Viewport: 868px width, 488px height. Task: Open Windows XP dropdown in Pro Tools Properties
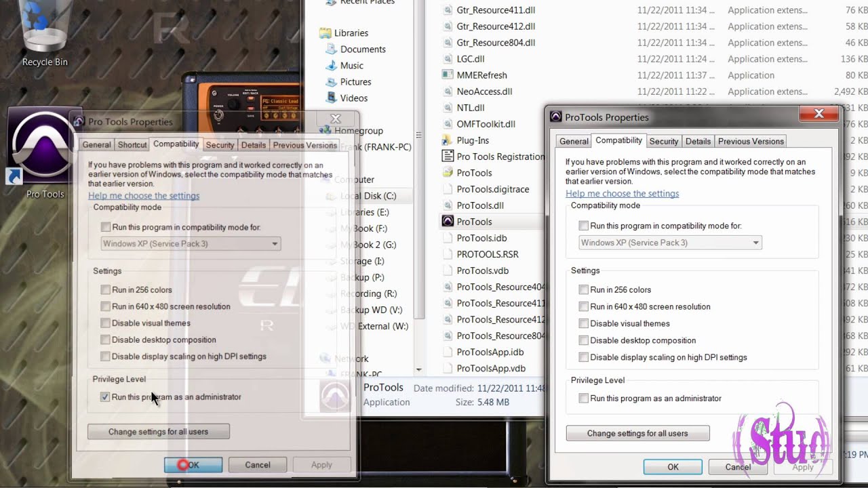click(191, 243)
